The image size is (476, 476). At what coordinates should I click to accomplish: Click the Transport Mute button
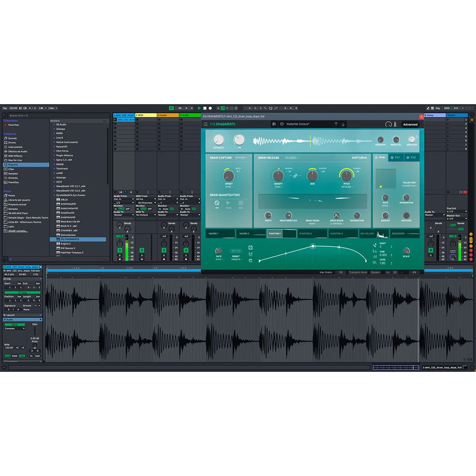pos(357,272)
